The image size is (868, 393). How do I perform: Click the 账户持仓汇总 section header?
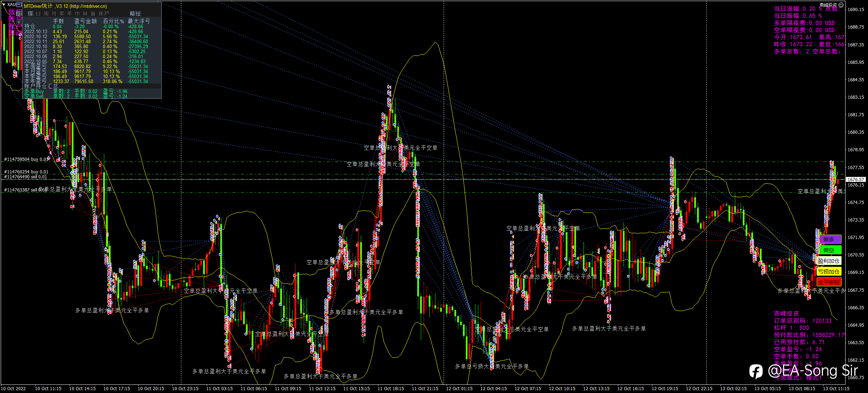(x=41, y=86)
